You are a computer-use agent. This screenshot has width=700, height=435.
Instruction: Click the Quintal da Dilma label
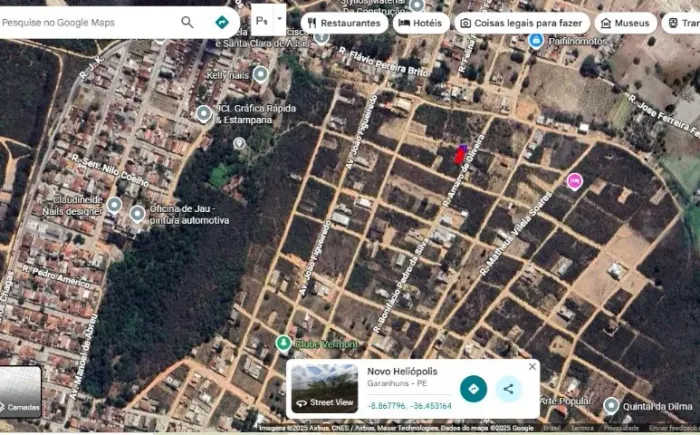(657, 406)
